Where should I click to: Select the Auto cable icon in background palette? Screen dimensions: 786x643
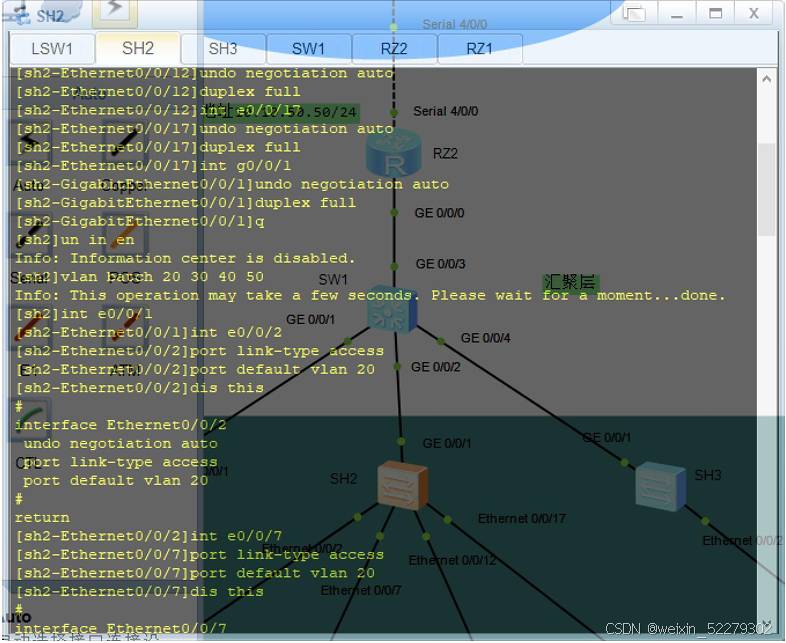pos(30,144)
